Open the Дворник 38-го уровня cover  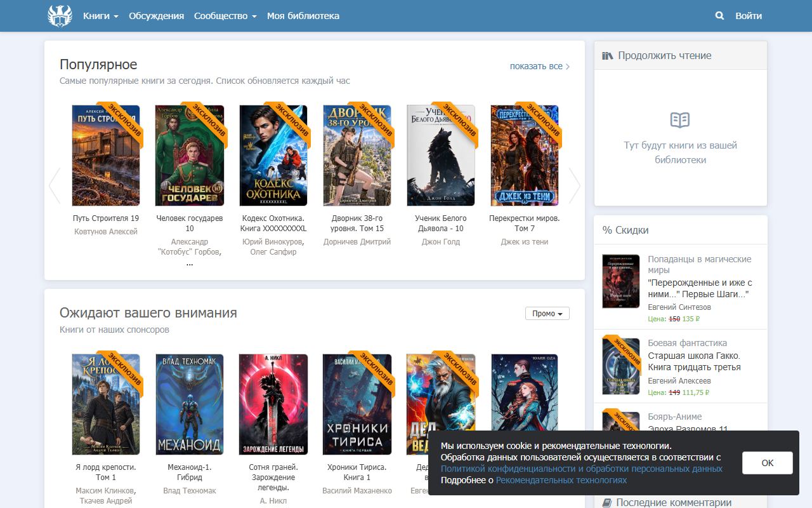point(357,156)
